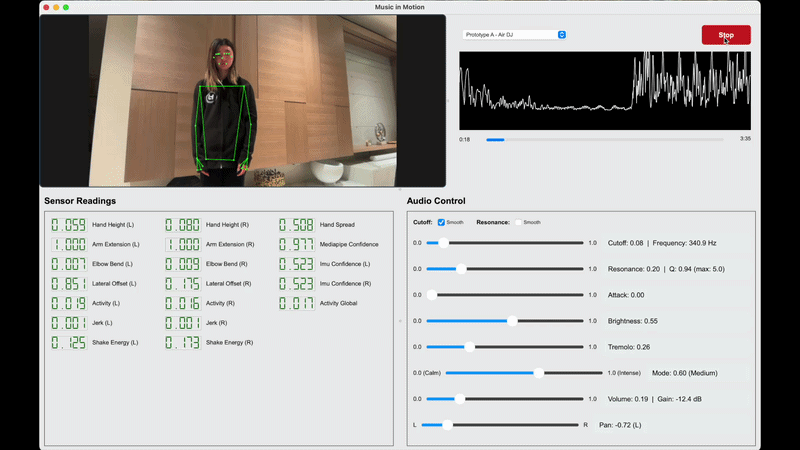Click the Imu Confidence (L) reading
This screenshot has width=800, height=450.
pos(296,264)
